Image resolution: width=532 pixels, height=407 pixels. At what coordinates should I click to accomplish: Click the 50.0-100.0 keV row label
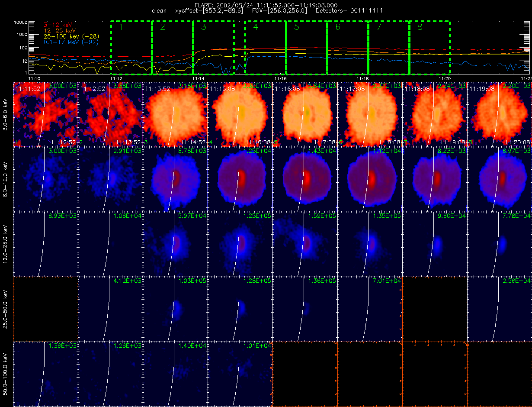(x=6, y=374)
